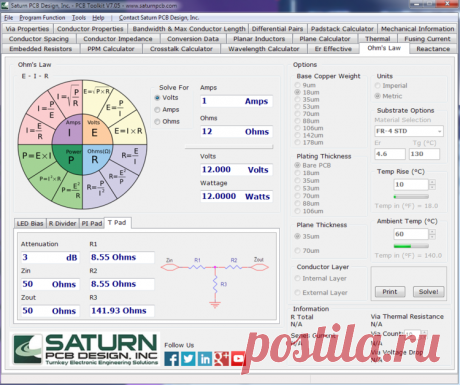Screen dimensions: 460x385
Task: Click the Attenuation dB input field
Action: (x=50, y=257)
